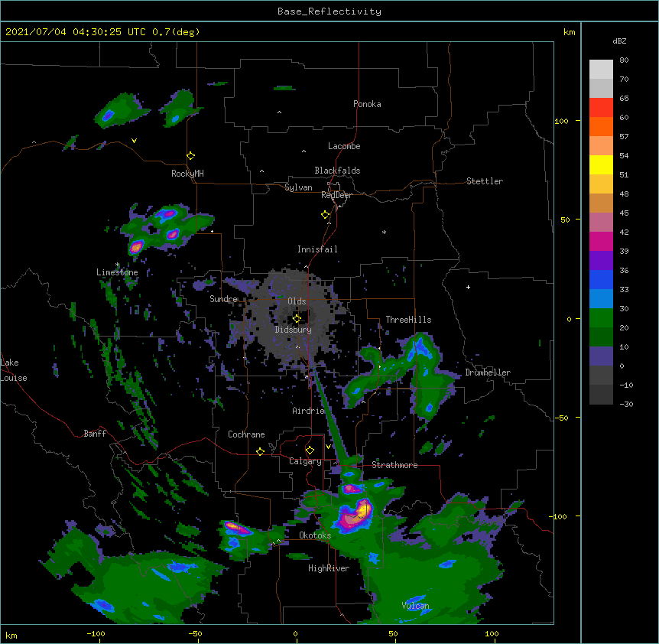The image size is (659, 644).
Task: Click the Blackfalds city label
Action: point(337,171)
